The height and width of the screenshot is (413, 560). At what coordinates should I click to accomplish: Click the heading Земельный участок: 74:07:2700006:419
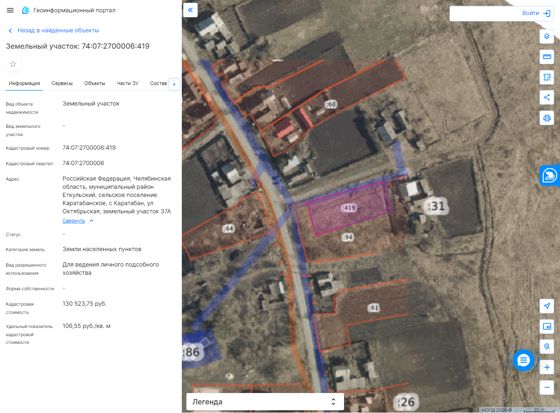tap(78, 46)
